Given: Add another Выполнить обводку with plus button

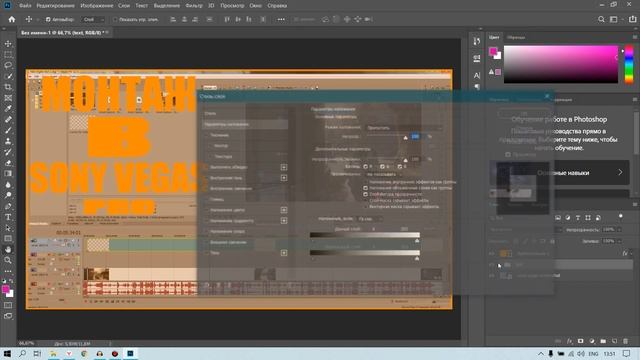Looking at the screenshot, I should pyautogui.click(x=284, y=167).
